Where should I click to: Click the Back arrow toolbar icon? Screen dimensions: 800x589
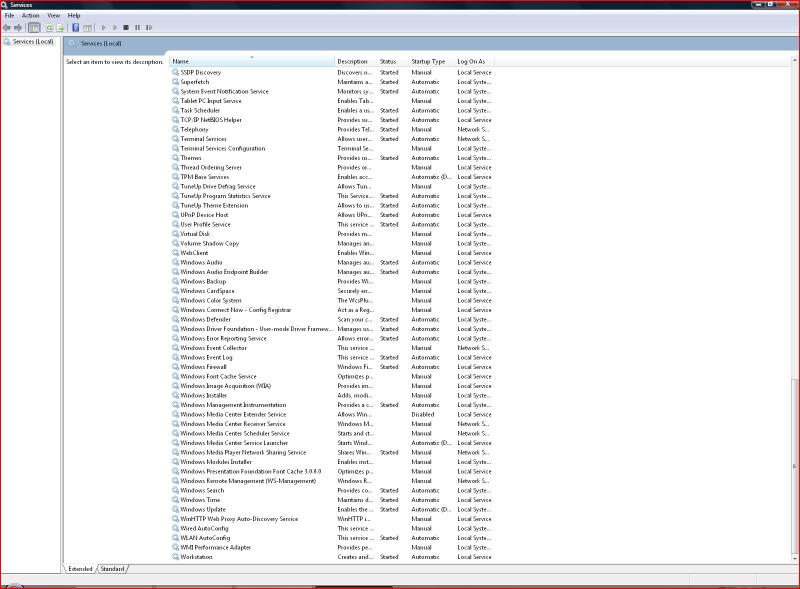pyautogui.click(x=6, y=27)
